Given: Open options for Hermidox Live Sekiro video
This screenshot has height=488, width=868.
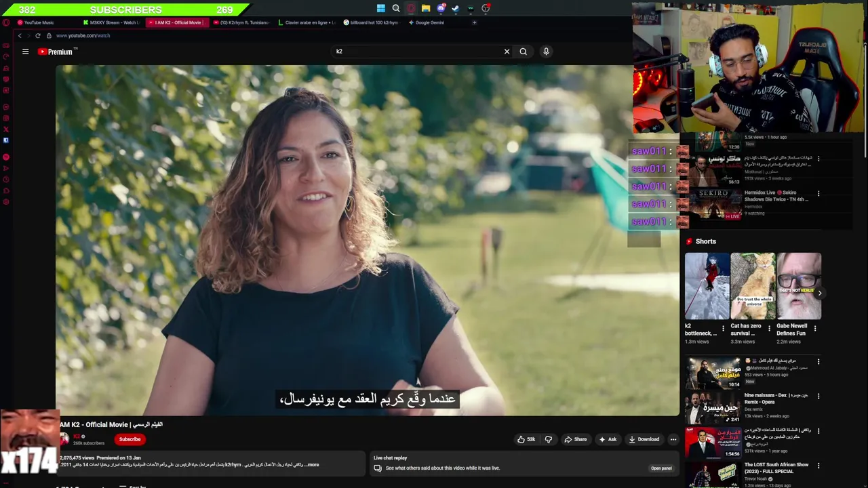Looking at the screenshot, I should pyautogui.click(x=818, y=193).
